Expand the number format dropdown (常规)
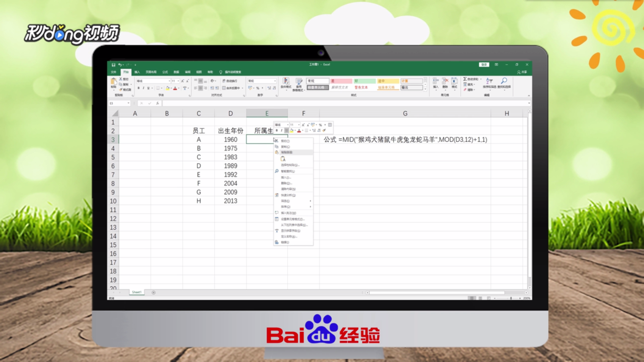 click(275, 81)
